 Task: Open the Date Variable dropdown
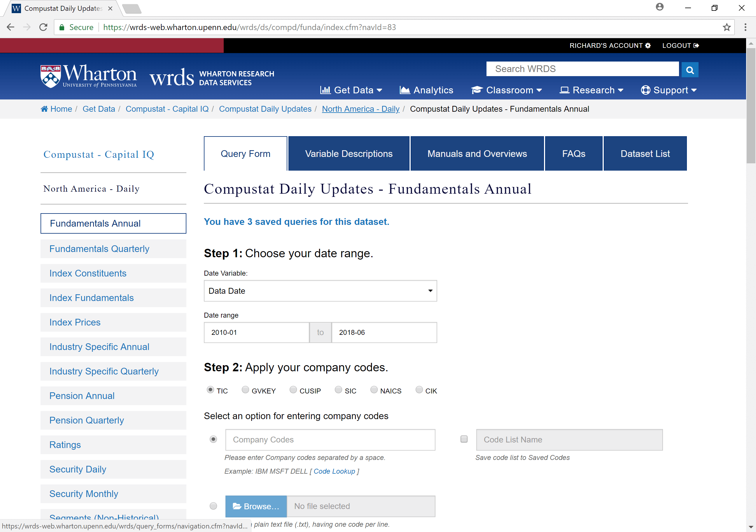[x=320, y=291]
